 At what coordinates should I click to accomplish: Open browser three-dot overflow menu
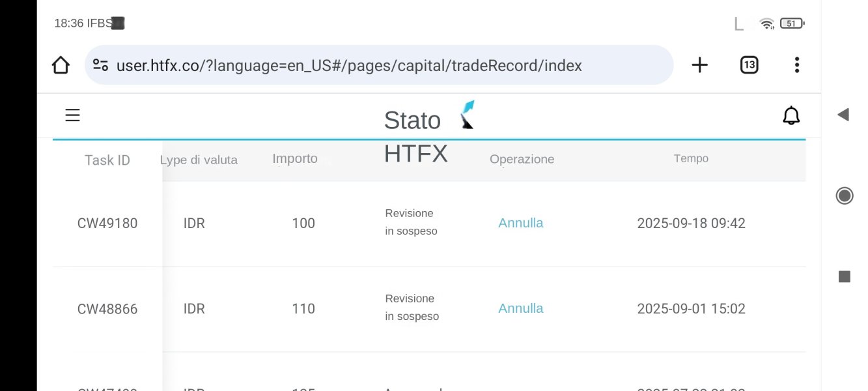797,65
